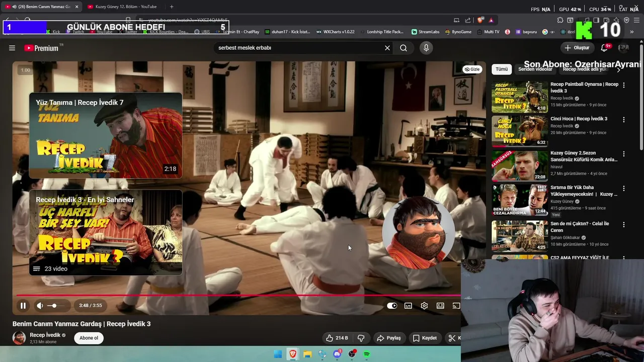Select the Tümü filter chip
Screen dimensions: 644x362
(502, 69)
